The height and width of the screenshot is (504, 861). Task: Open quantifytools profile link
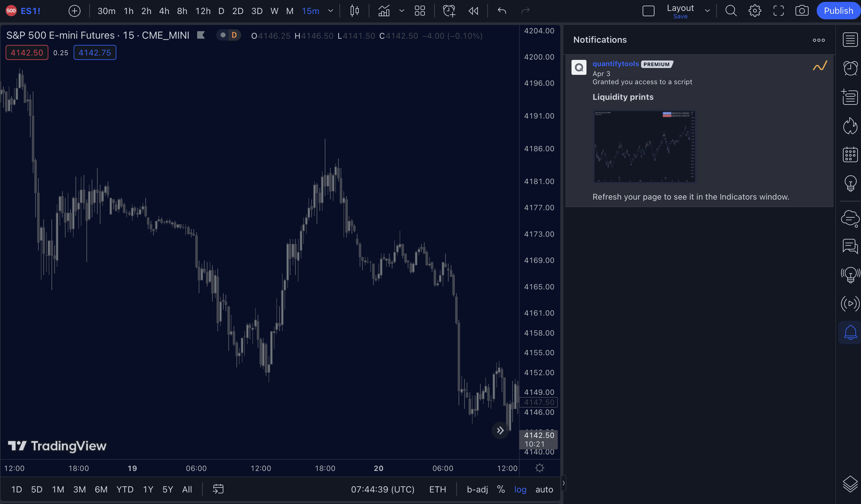coord(615,64)
